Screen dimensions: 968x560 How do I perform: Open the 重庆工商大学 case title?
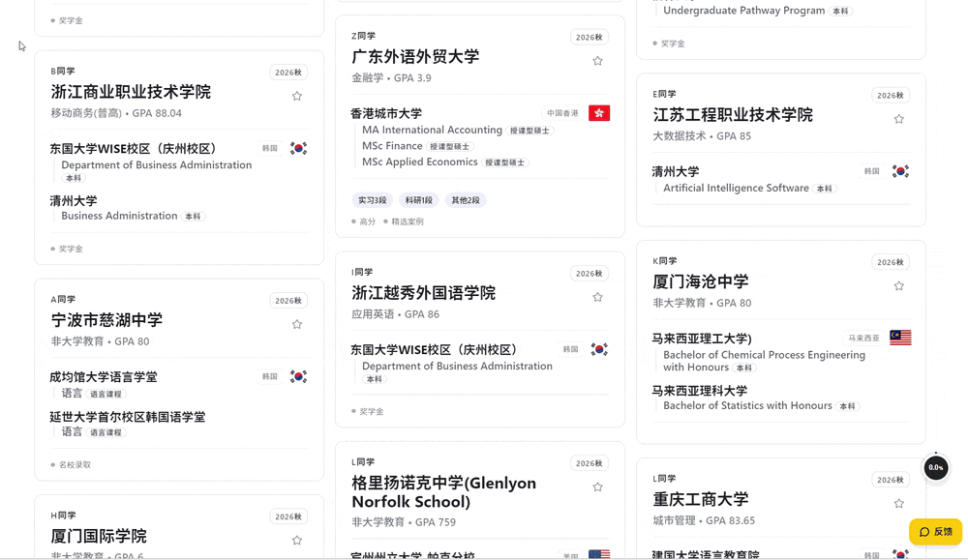[701, 499]
